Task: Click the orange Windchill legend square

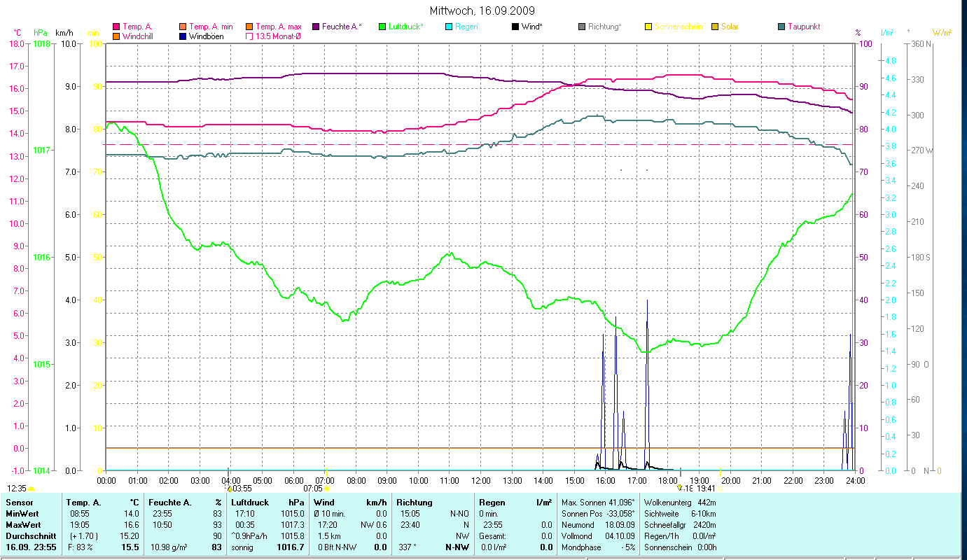Action: pos(116,36)
